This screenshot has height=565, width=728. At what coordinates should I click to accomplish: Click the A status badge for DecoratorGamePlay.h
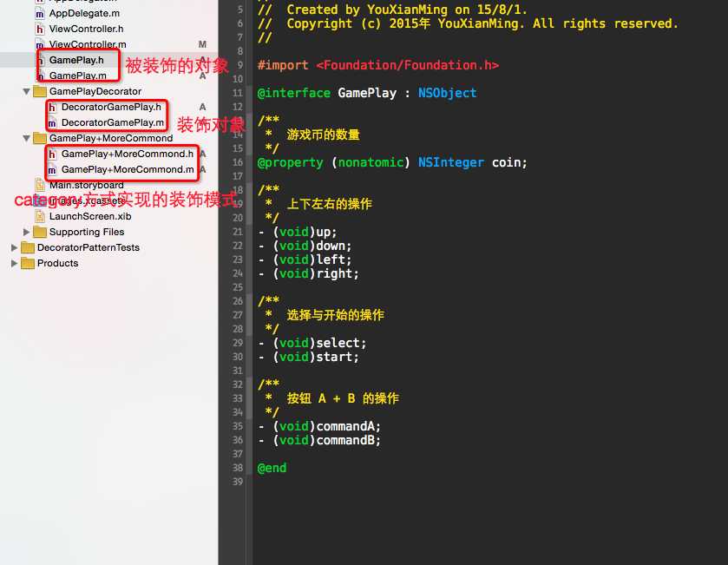point(202,108)
